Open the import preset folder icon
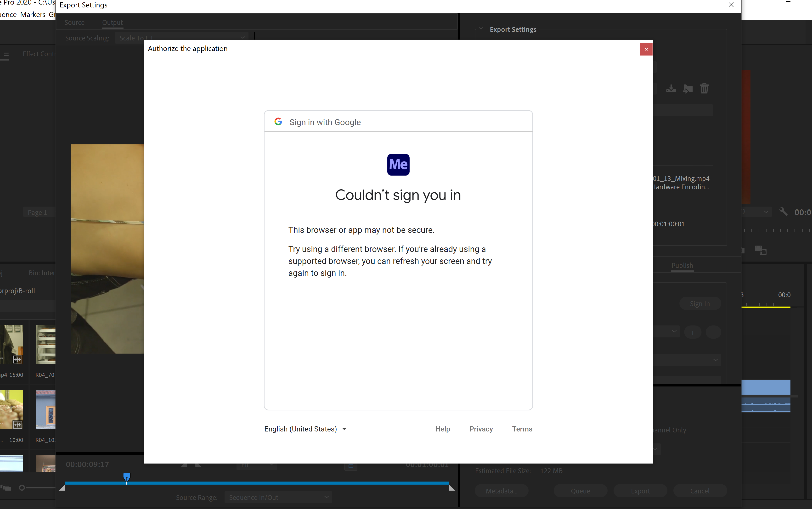The image size is (812, 509). (x=688, y=88)
